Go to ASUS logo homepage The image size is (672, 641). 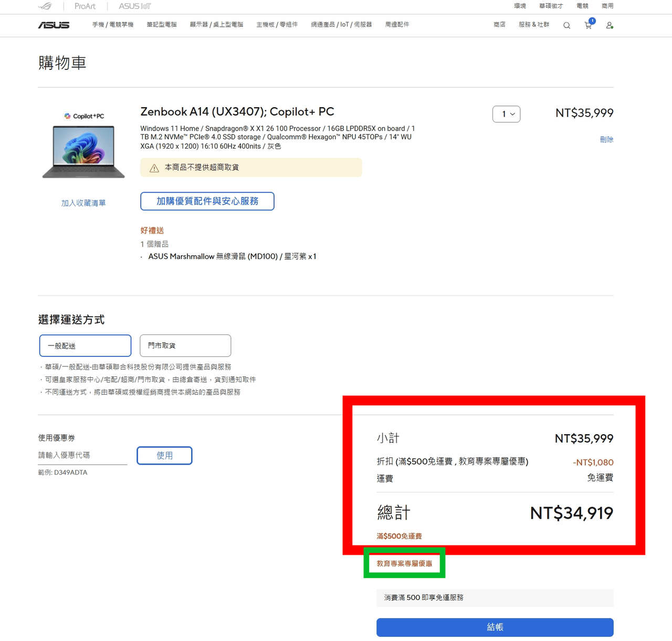(54, 25)
